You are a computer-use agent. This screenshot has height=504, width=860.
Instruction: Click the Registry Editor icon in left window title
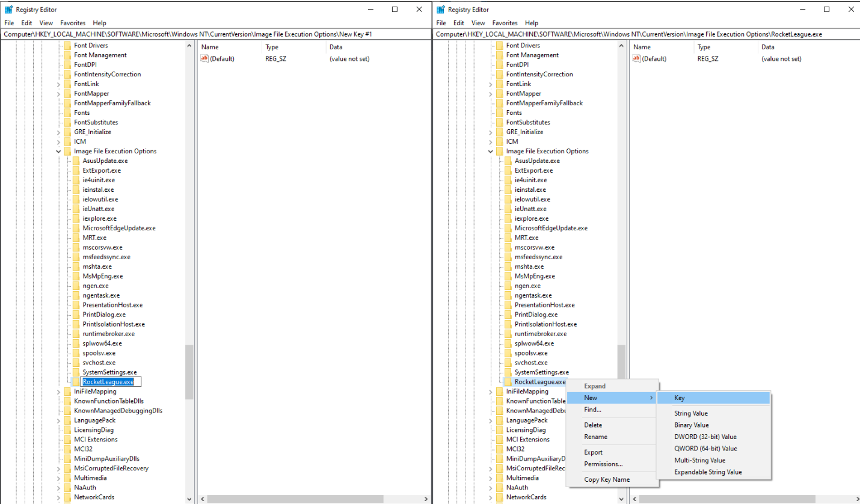9,10
